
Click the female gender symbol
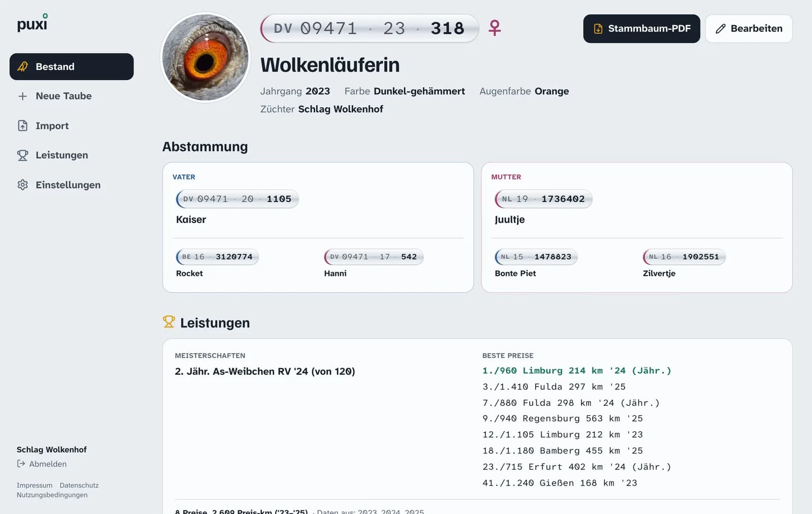tap(495, 28)
